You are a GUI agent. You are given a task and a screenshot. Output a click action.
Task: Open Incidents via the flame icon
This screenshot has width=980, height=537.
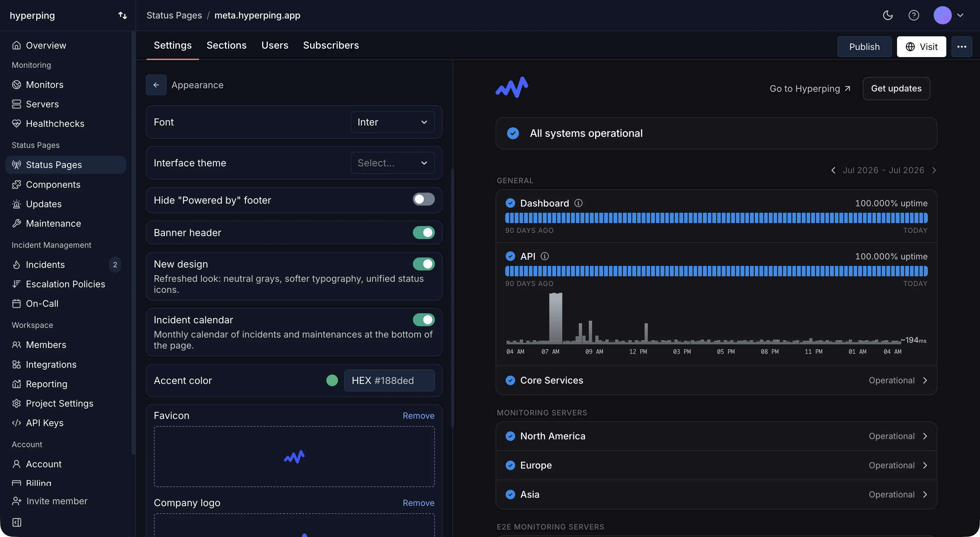(x=16, y=265)
